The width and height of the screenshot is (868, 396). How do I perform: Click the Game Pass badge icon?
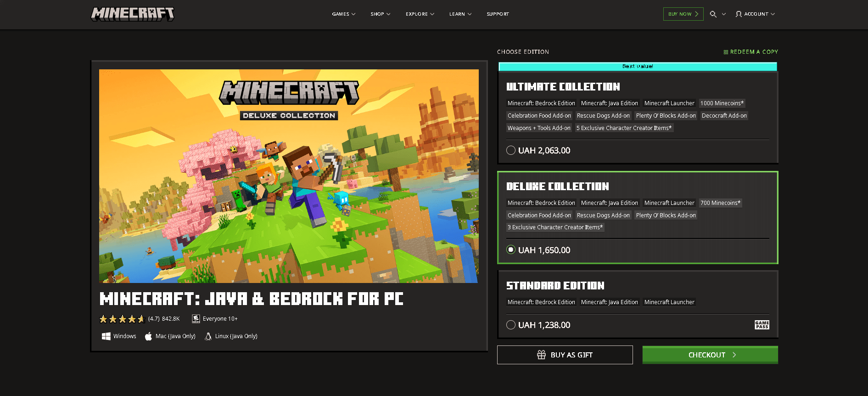pos(762,325)
